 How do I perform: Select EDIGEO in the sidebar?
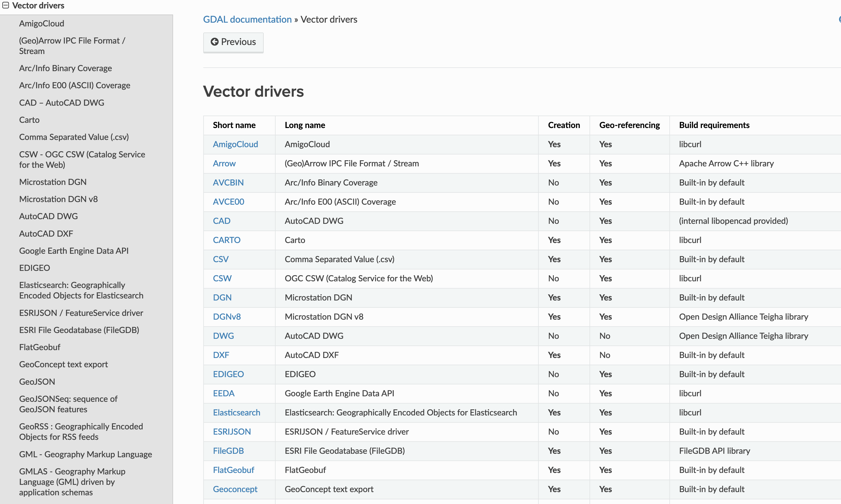tap(34, 268)
